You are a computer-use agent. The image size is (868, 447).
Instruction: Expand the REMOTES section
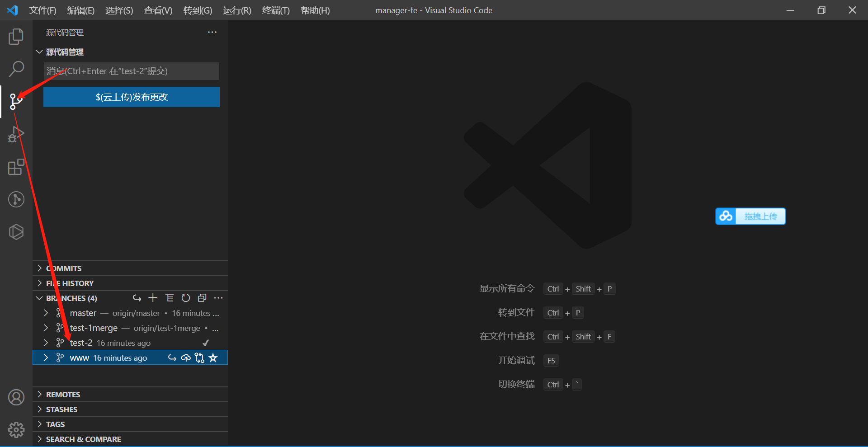point(39,394)
